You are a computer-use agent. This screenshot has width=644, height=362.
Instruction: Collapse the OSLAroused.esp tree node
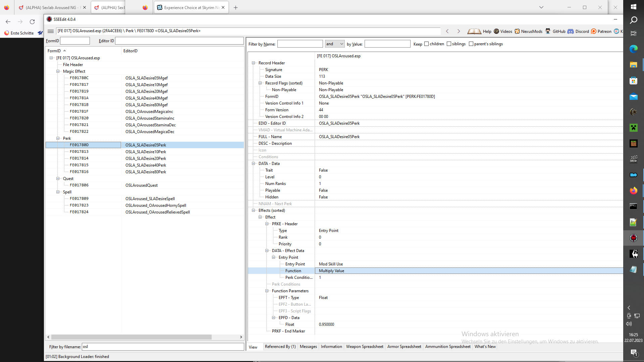pos(51,58)
